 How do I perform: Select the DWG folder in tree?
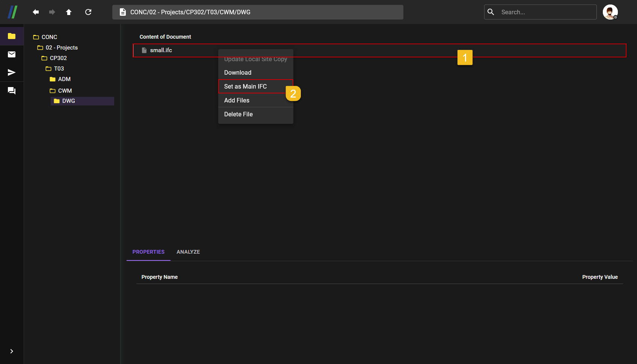[68, 101]
